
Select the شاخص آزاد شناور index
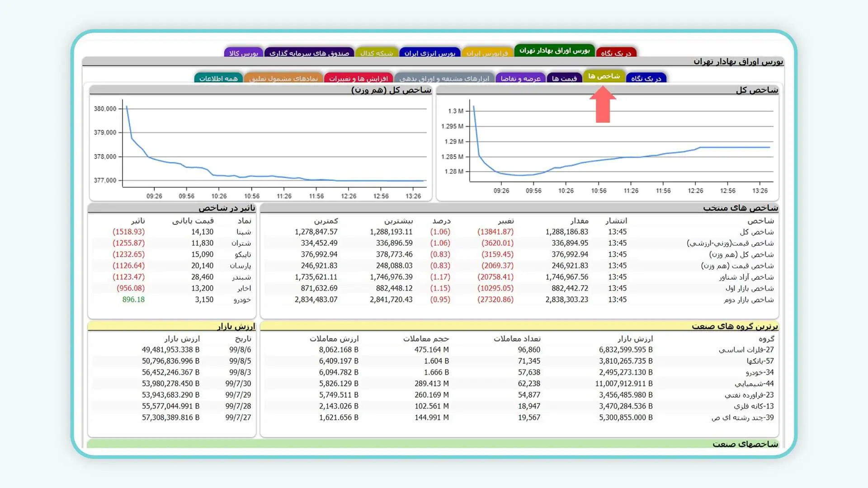click(x=747, y=277)
